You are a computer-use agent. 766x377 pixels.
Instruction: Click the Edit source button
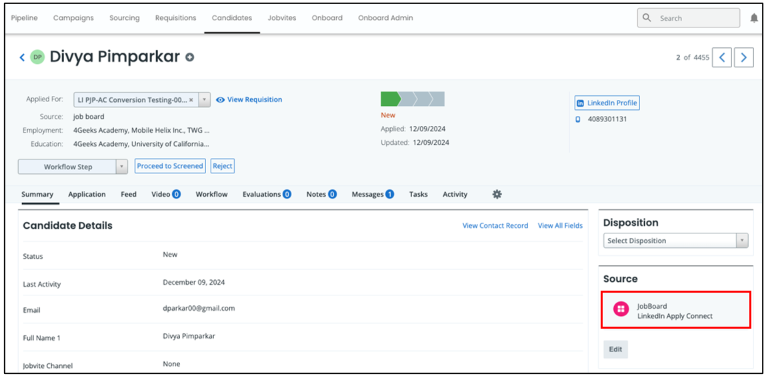(x=616, y=350)
